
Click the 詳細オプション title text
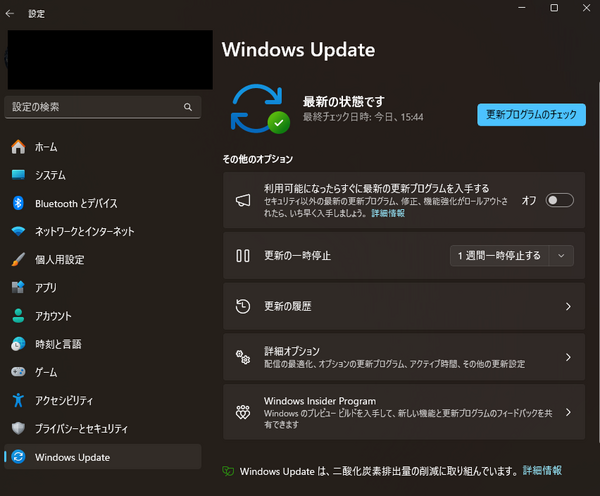(292, 351)
